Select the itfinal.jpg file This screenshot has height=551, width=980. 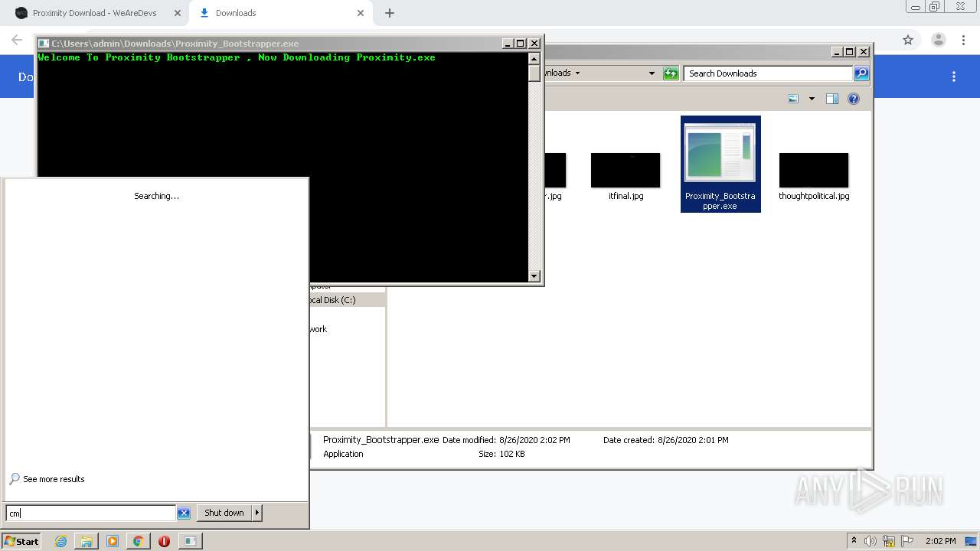tap(626, 176)
